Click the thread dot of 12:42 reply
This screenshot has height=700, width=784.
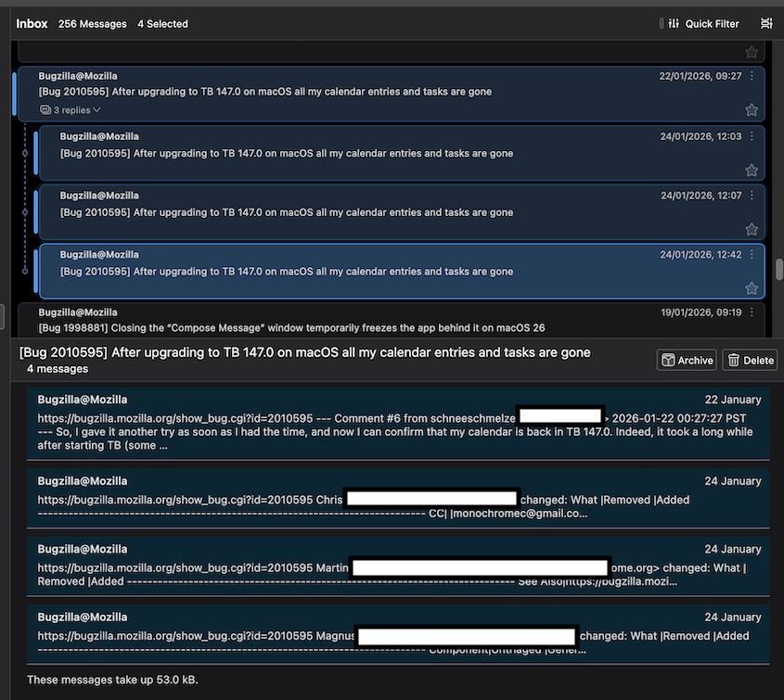pyautogui.click(x=25, y=271)
